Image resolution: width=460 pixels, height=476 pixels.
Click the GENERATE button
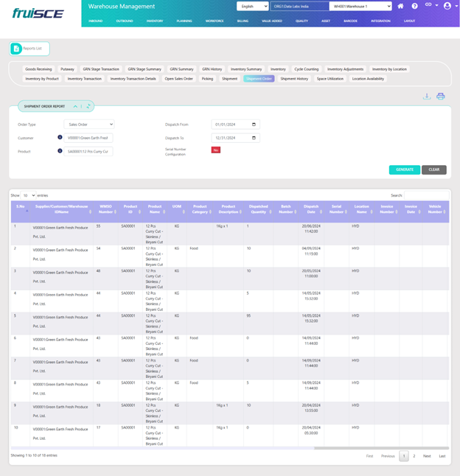coord(404,169)
